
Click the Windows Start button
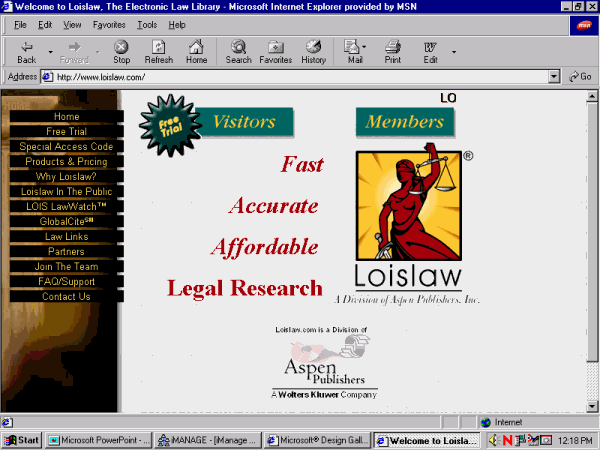22,440
